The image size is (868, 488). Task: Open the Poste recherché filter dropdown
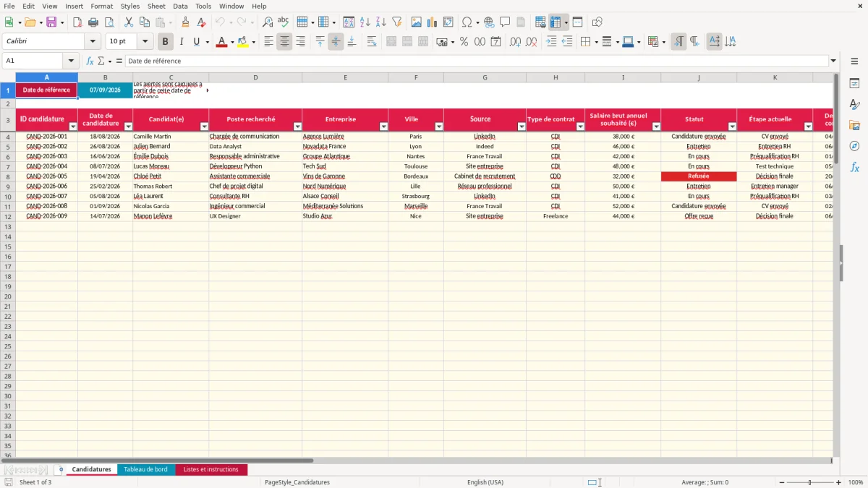click(x=297, y=127)
